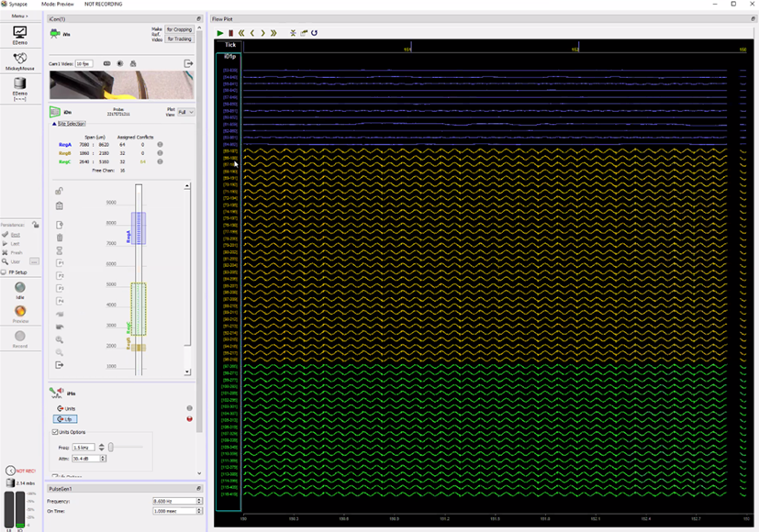Collapse the Site Selection section
This screenshot has width=759, height=532.
(52, 123)
